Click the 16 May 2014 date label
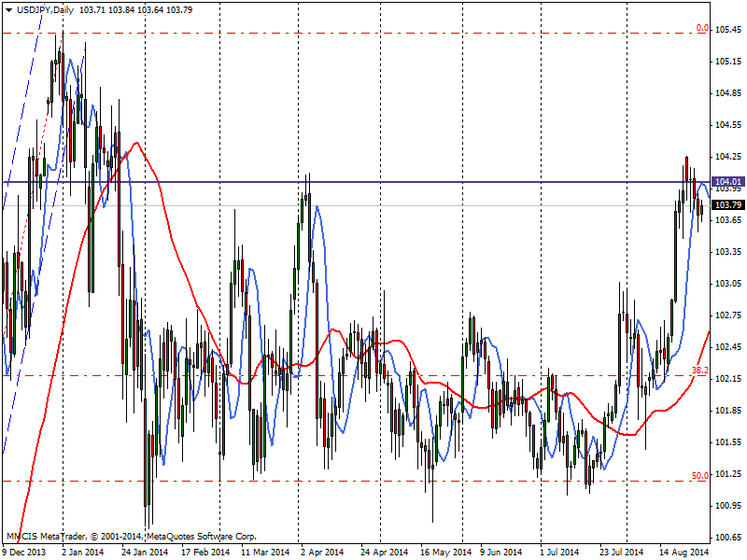This screenshot has height=560, width=747. pyautogui.click(x=445, y=552)
